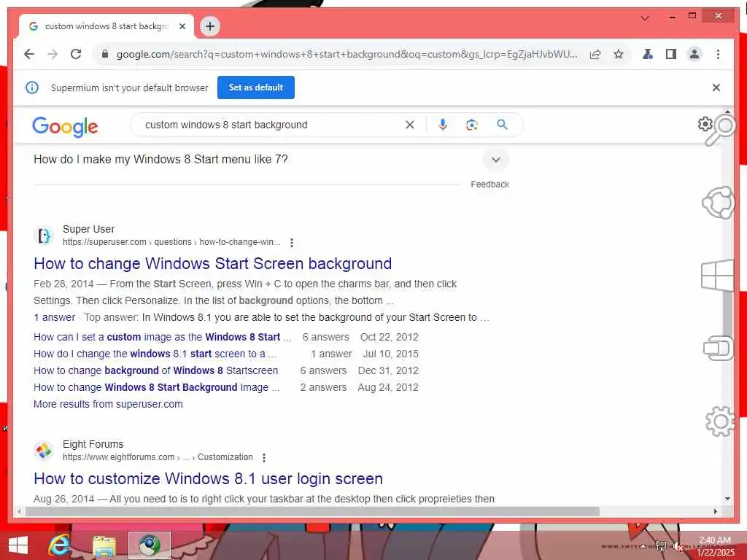This screenshot has height=560, width=747.
Task: Click the Supermium taskbar icon
Action: pos(149,545)
